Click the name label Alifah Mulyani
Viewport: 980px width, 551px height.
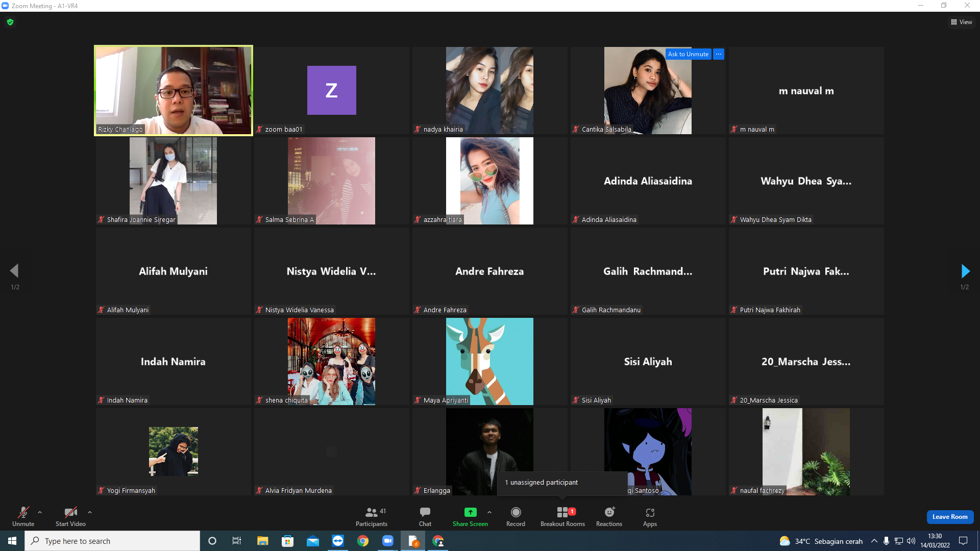(x=128, y=310)
